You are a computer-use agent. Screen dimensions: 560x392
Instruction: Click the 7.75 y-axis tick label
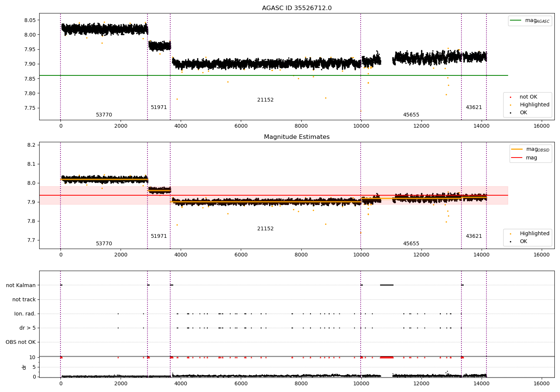point(29,108)
